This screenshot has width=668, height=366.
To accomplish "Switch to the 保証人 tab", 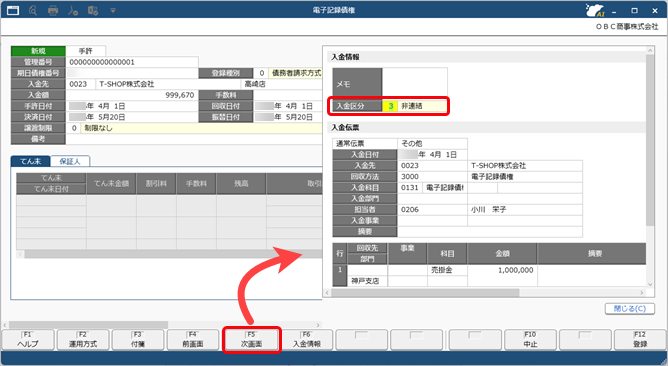I will 70,161.
